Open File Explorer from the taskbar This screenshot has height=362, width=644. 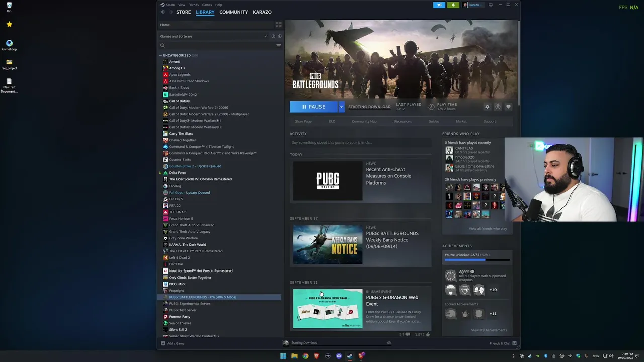point(294,356)
